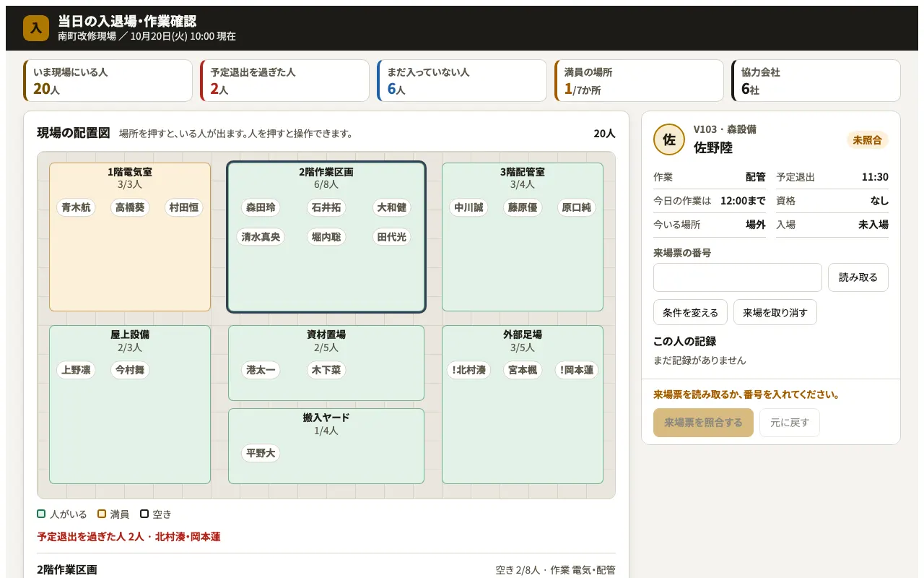Open the 満員の場所 summary card
924x578 pixels.
click(x=639, y=80)
